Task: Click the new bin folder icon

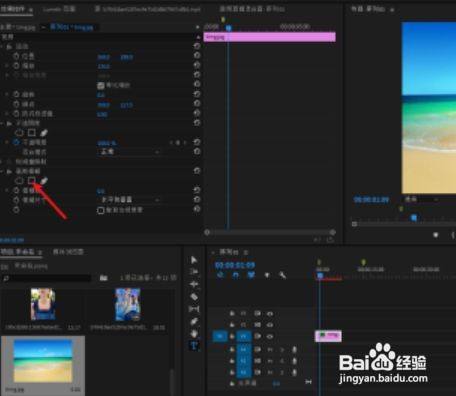Action: 104,278
